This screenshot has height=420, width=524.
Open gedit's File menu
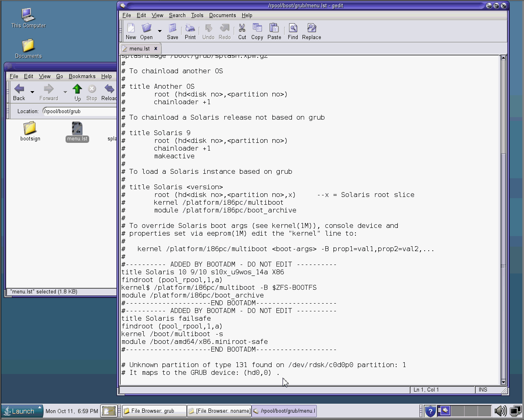tap(127, 15)
